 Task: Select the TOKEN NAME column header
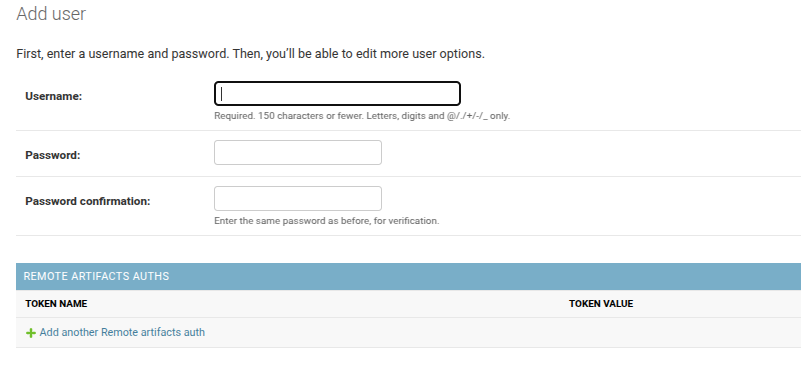[x=56, y=303]
